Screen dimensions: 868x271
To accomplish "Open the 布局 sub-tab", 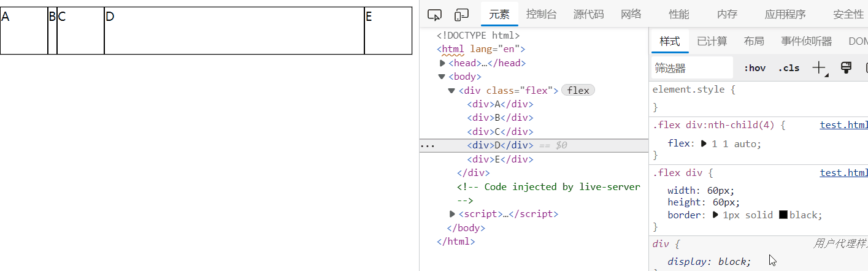I will pos(754,41).
